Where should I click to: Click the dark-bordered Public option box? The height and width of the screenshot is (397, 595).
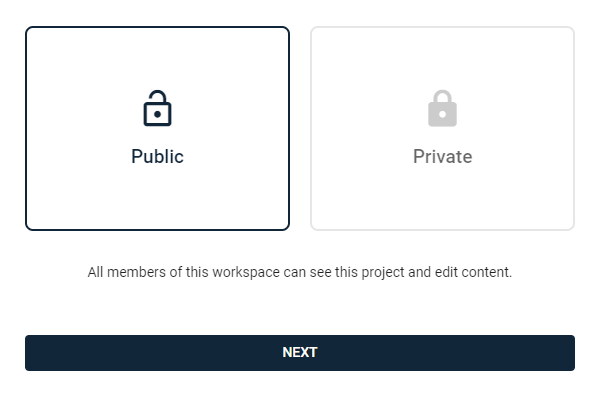point(157,128)
